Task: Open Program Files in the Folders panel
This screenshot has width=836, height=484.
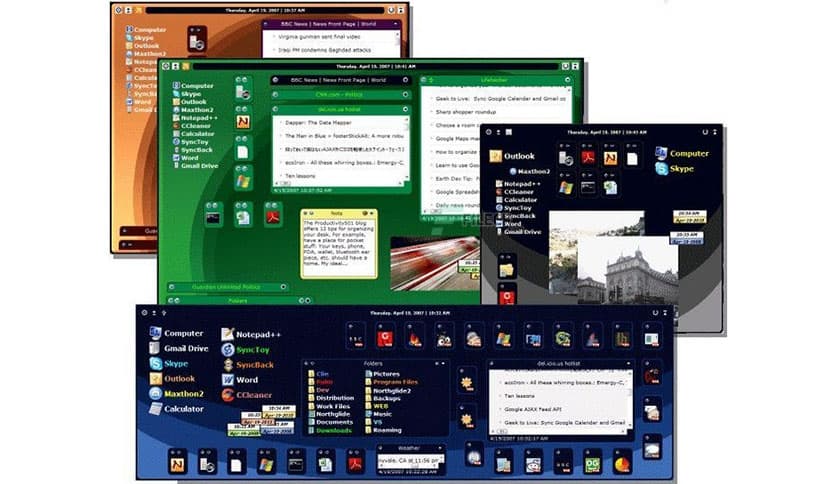Action: (392, 382)
